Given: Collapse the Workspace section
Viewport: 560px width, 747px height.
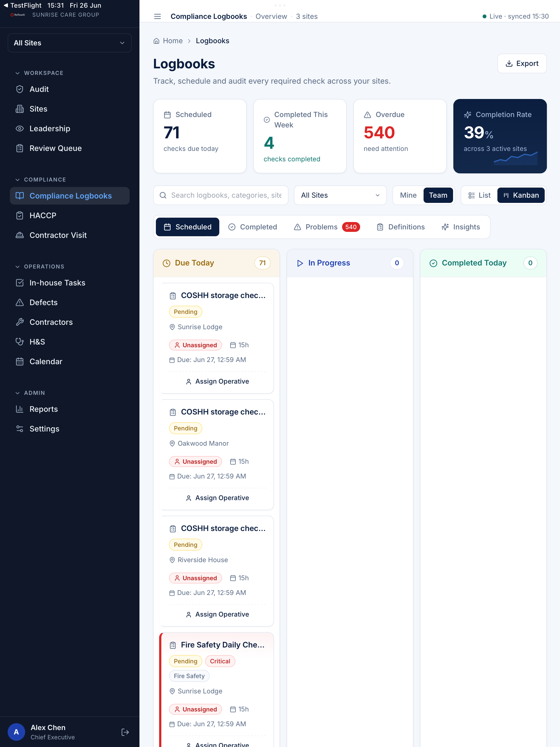Looking at the screenshot, I should click(40, 73).
